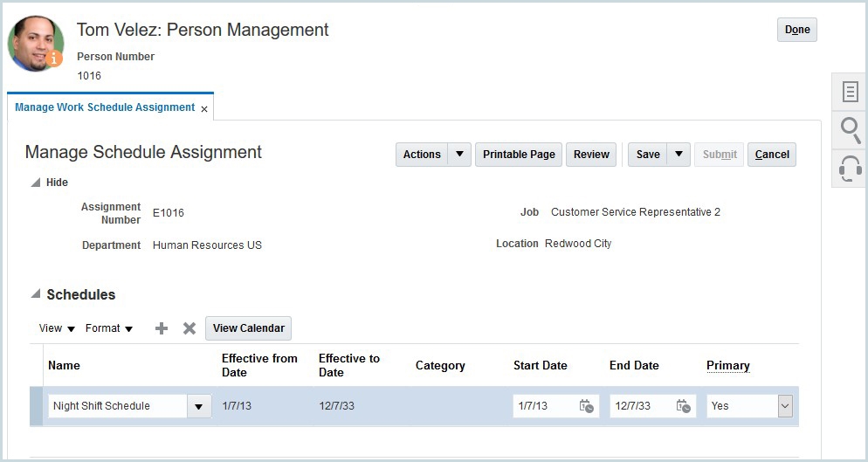Open the End Date calendar picker
The height and width of the screenshot is (462, 868).
pos(683,406)
